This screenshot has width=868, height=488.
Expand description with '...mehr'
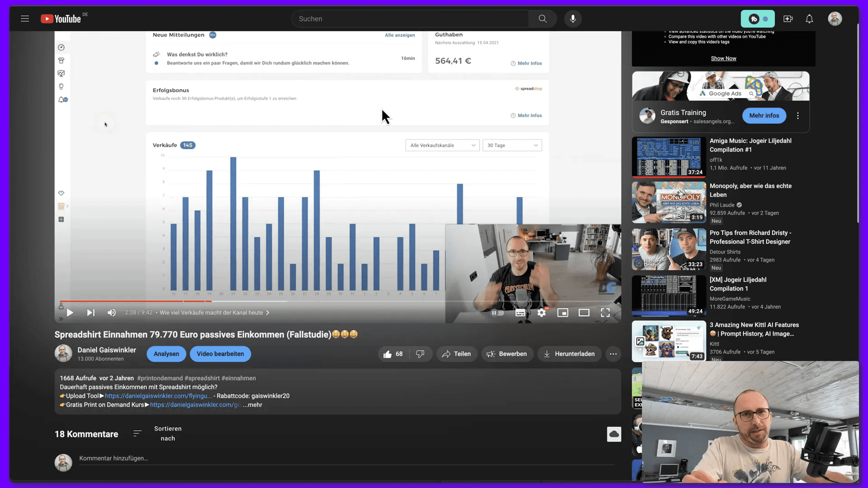click(x=252, y=405)
